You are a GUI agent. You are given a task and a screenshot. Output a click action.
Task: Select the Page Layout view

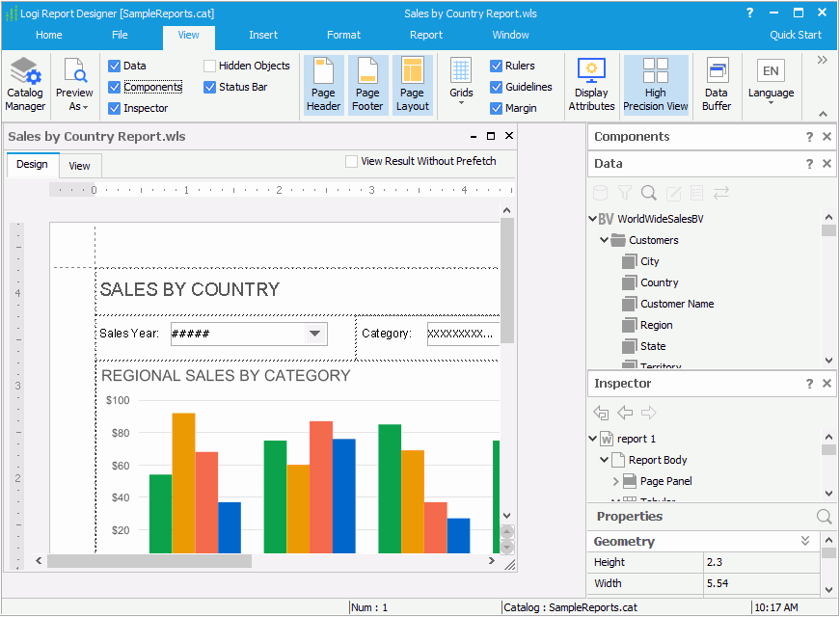[412, 85]
